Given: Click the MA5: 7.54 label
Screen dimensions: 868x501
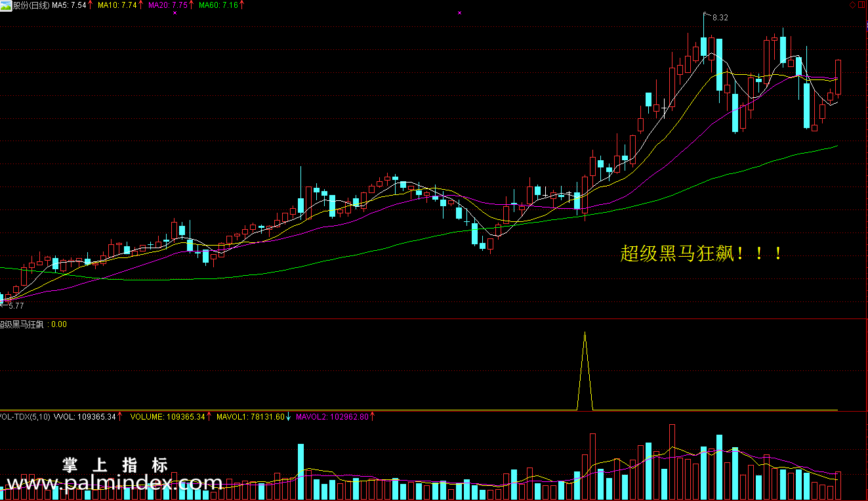Looking at the screenshot, I should click(69, 5).
